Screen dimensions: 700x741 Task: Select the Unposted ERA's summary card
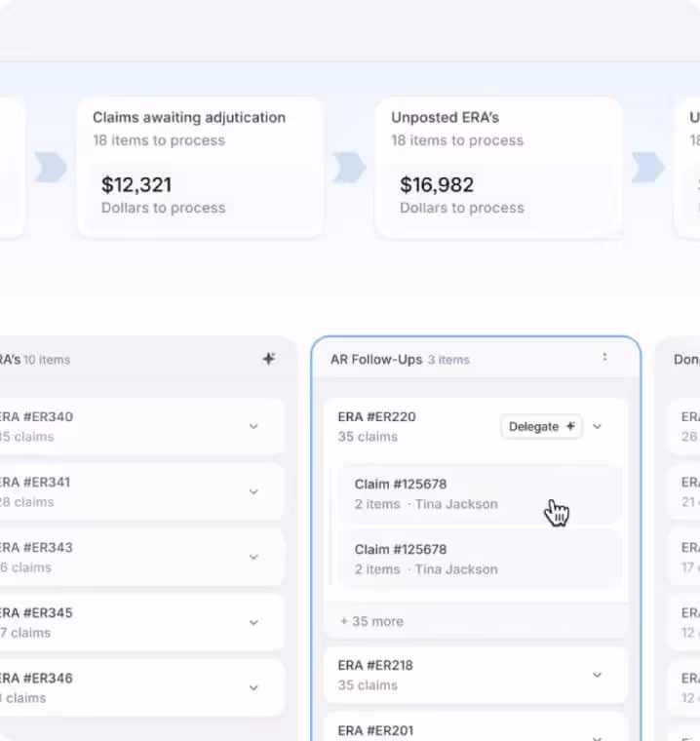point(498,168)
